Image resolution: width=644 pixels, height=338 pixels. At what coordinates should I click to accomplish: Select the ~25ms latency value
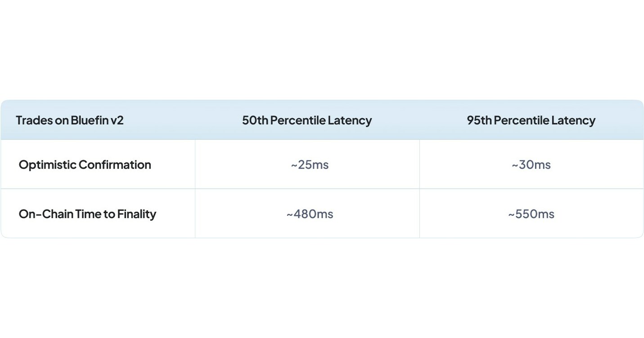point(310,165)
